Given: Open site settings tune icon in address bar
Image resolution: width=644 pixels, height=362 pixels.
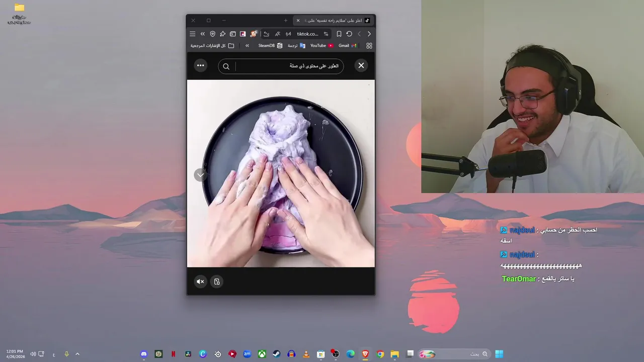Looking at the screenshot, I should pos(326,34).
